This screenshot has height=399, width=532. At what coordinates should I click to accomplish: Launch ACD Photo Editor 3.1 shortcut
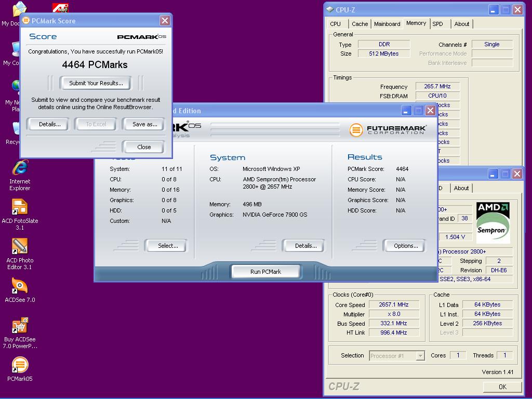pos(20,254)
